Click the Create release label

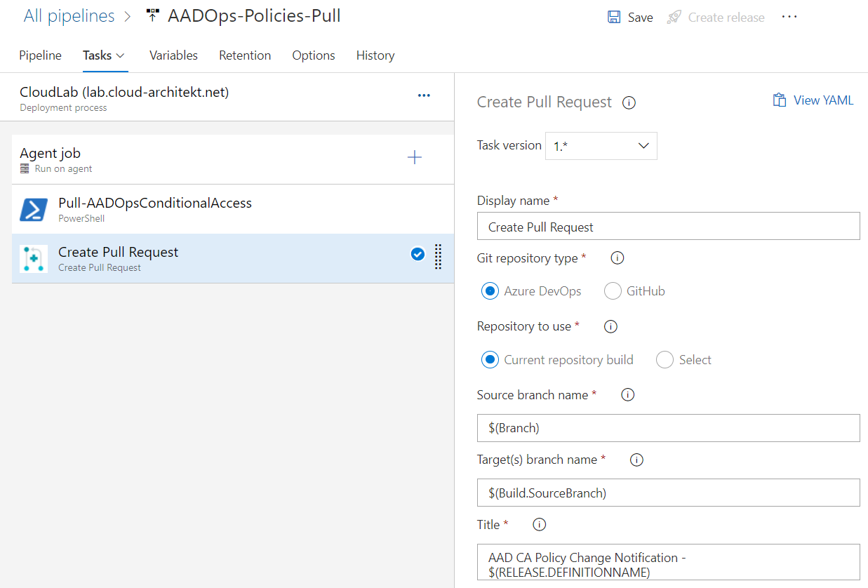726,18
